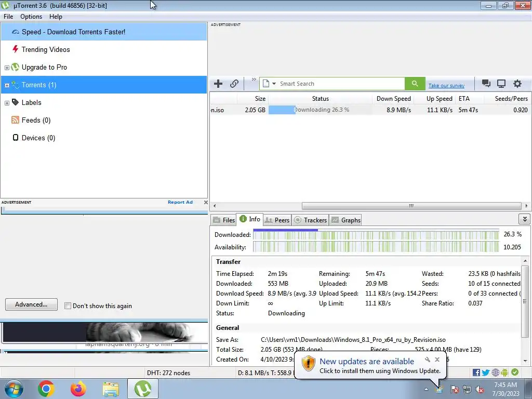Click the New updates are available title
Screen dimensions: 532x399
(367, 362)
